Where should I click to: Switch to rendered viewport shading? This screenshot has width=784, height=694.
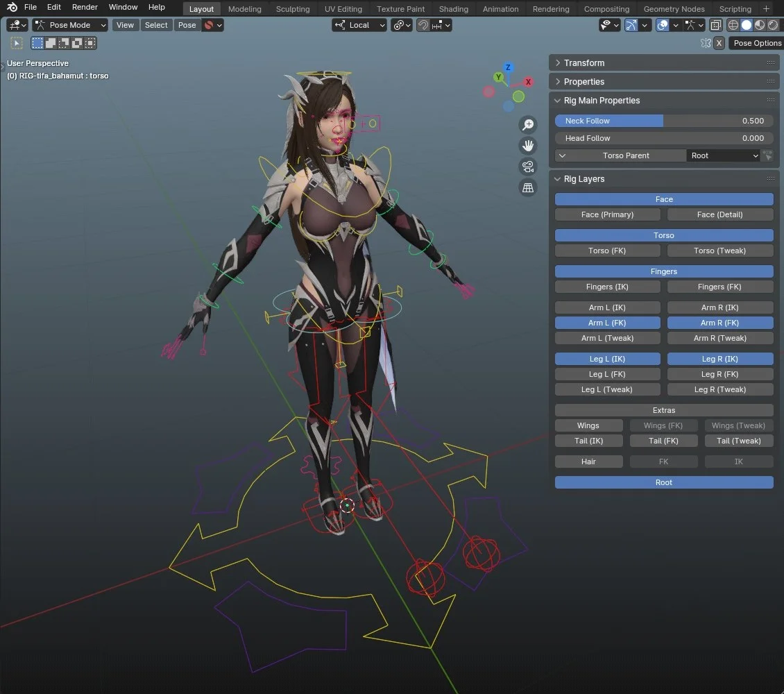click(773, 25)
